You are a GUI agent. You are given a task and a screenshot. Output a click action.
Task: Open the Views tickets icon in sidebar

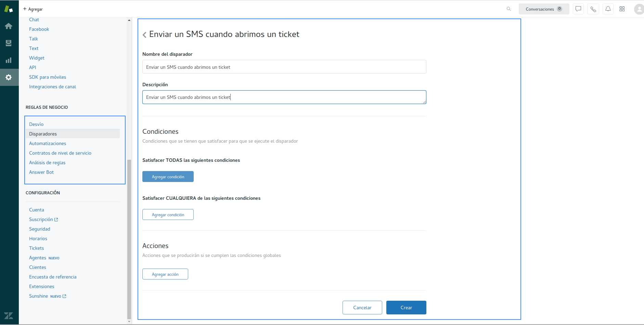click(x=9, y=43)
